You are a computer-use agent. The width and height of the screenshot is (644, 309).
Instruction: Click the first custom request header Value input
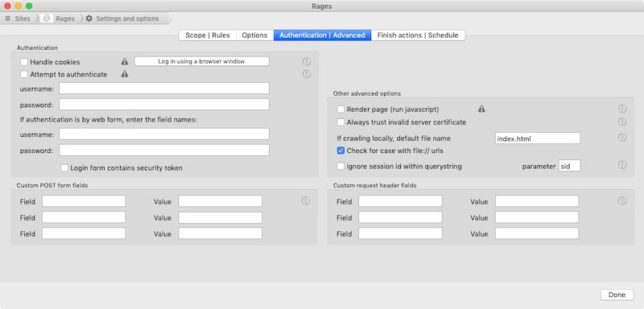point(537,201)
